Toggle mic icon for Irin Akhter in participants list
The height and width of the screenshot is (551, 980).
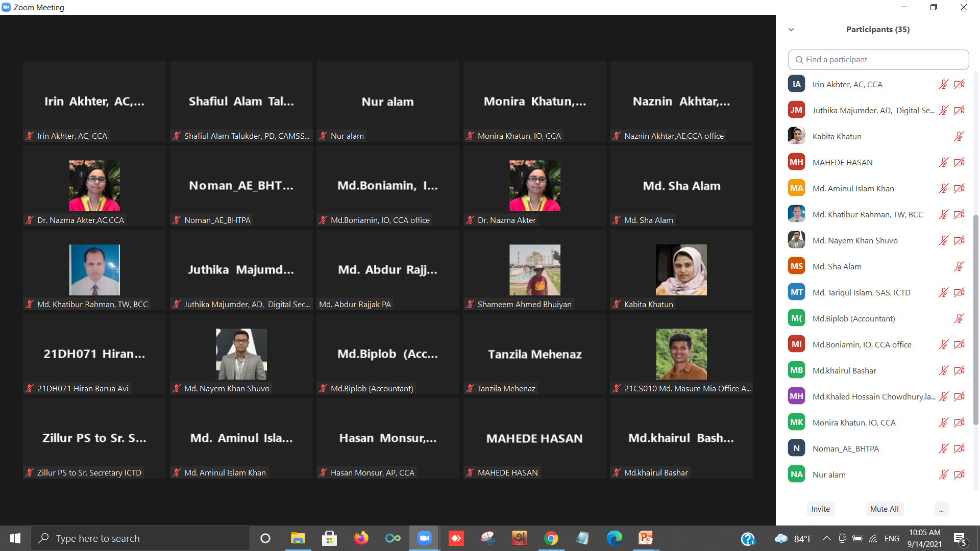[943, 84]
